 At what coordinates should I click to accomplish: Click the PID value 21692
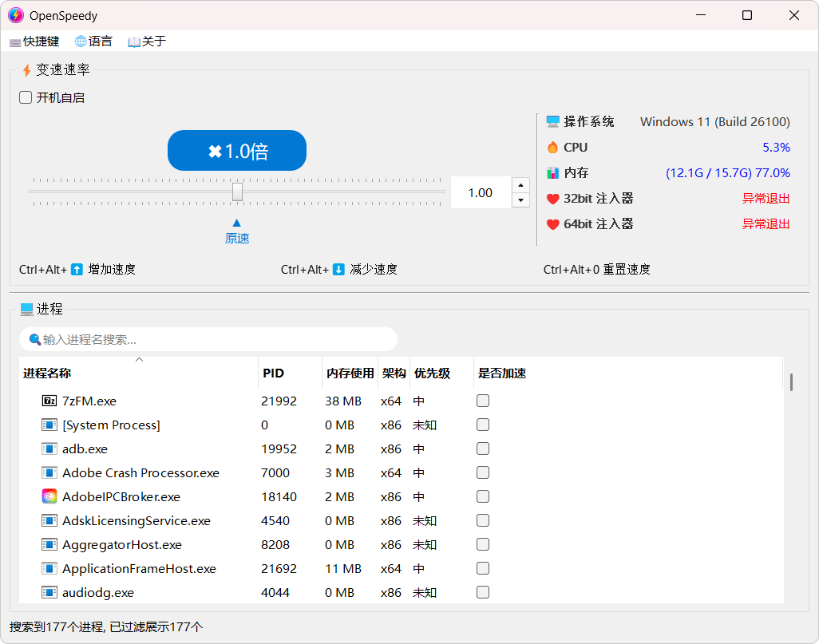pyautogui.click(x=279, y=569)
